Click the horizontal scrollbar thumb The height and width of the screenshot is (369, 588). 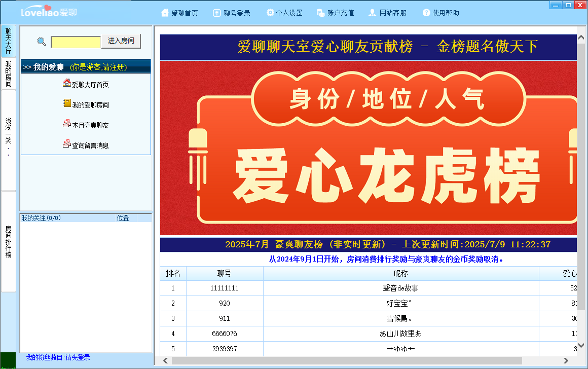click(x=347, y=360)
